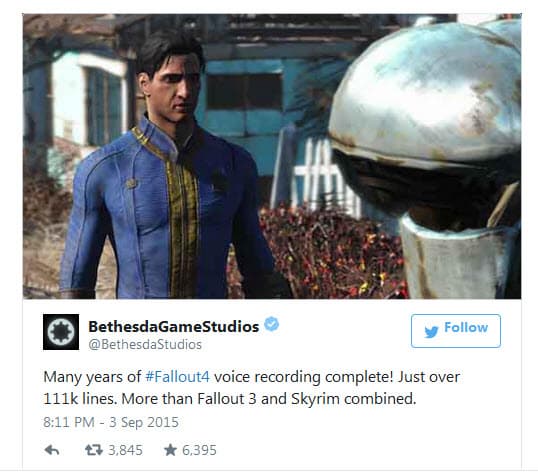Click the 3 Sep 2015 date
538x472 pixels.
[144, 422]
